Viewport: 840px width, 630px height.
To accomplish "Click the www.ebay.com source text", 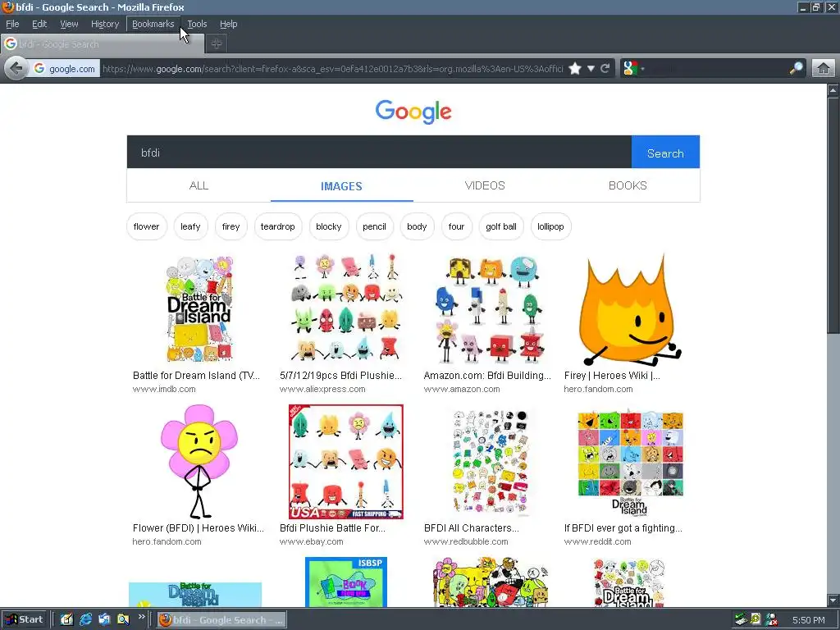I will [x=311, y=541].
